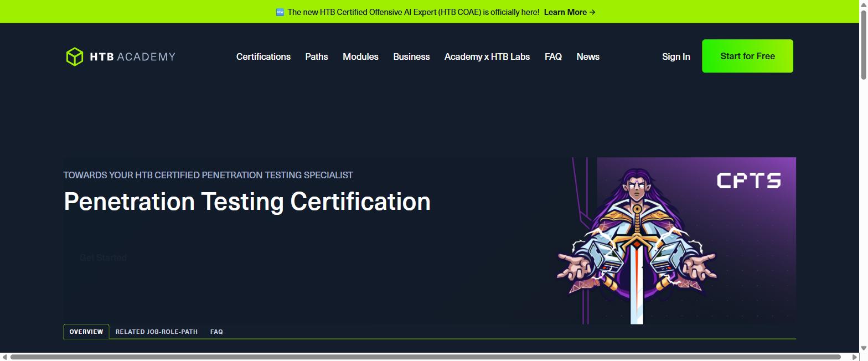Click Sign In link
This screenshot has height=361, width=868.
pyautogui.click(x=676, y=56)
